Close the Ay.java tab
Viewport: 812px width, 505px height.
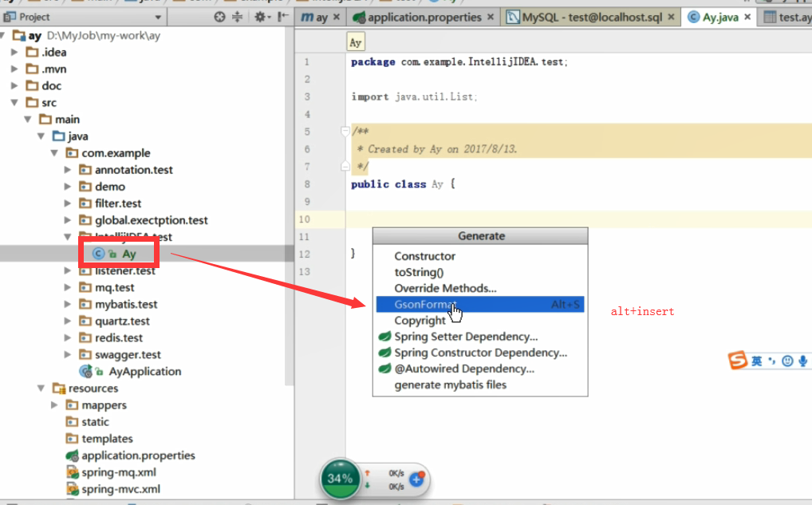click(747, 17)
